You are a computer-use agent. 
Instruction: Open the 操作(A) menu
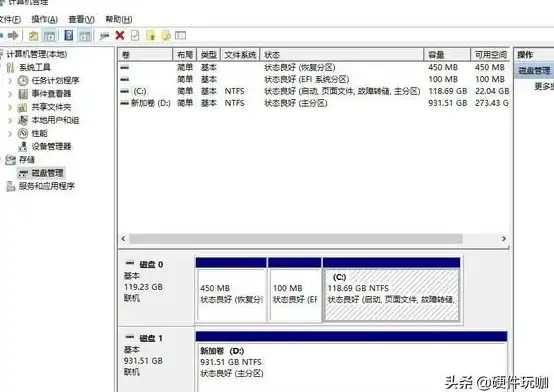(x=45, y=19)
